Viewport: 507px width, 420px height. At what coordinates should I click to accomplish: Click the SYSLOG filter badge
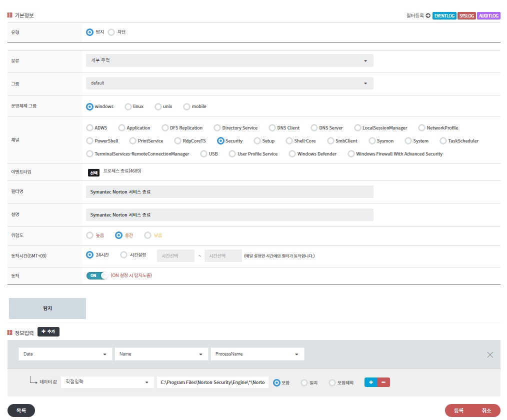[466, 15]
